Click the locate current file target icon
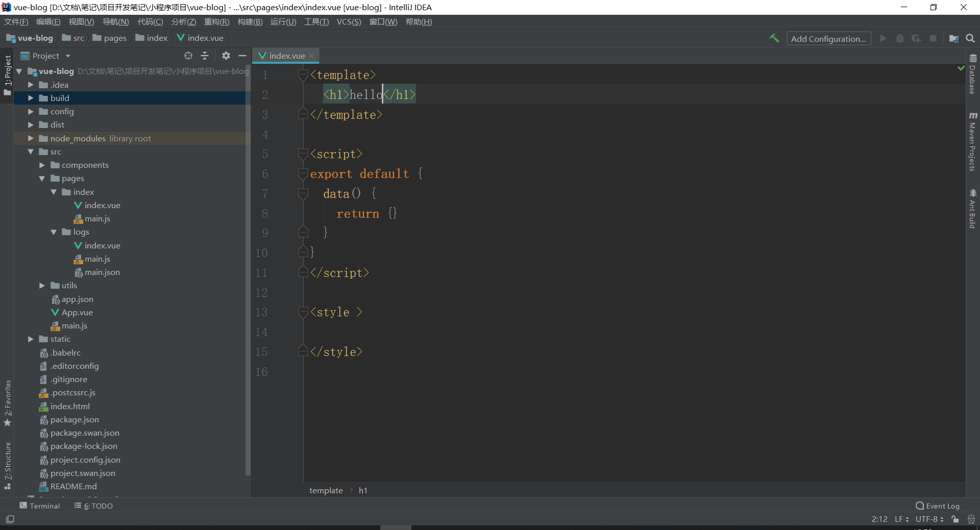The height and width of the screenshot is (530, 980). [188, 56]
